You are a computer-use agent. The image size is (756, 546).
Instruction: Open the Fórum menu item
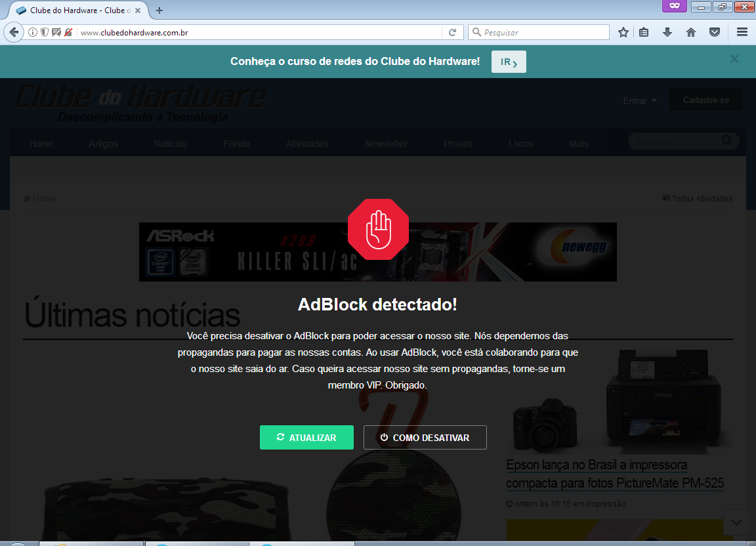pyautogui.click(x=236, y=144)
